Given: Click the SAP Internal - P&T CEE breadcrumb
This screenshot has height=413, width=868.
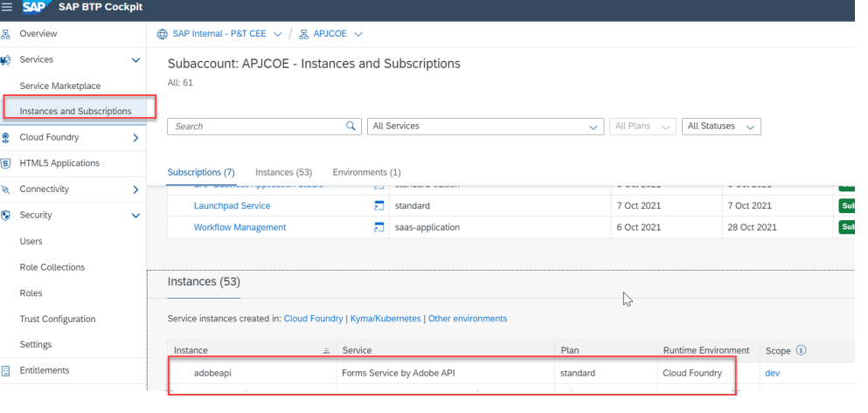Looking at the screenshot, I should 219,34.
